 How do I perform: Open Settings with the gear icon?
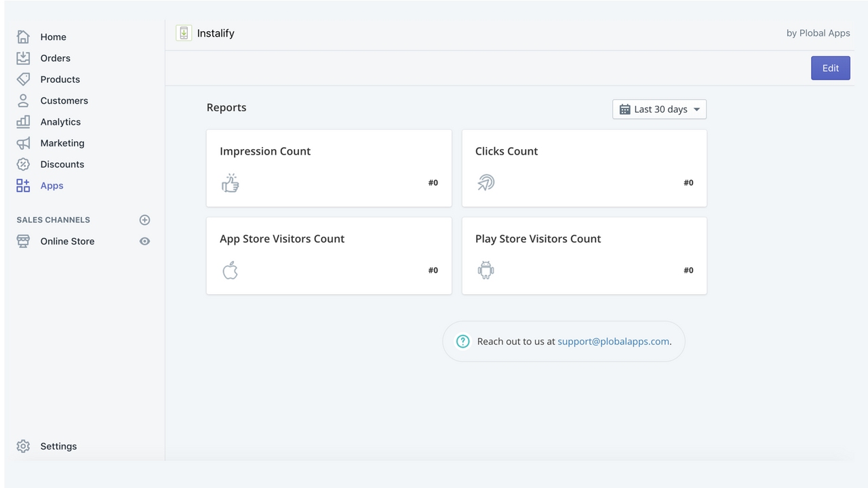[x=22, y=446]
